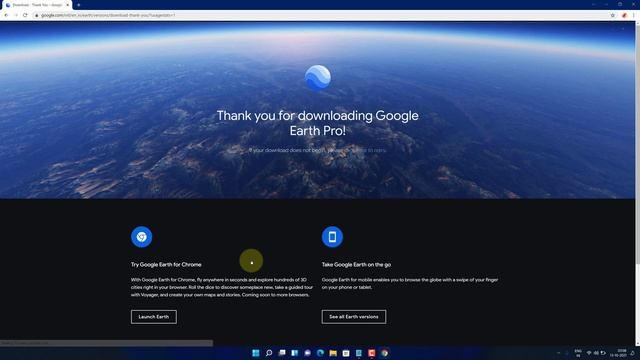Click the See all Earth versions button
Viewport: 640px width, 360px height.
[353, 317]
